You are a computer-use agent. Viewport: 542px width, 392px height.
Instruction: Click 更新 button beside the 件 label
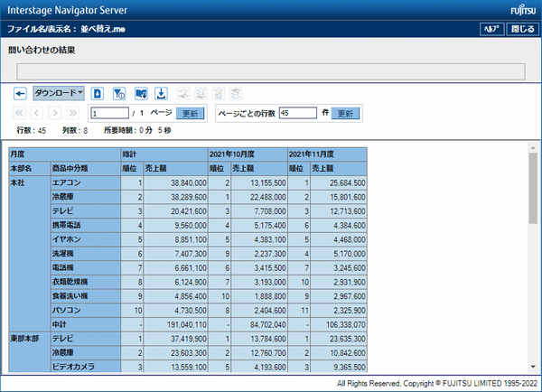coord(345,113)
